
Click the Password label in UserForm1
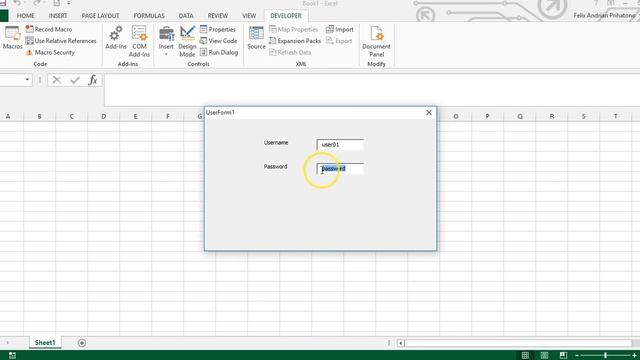click(x=276, y=167)
